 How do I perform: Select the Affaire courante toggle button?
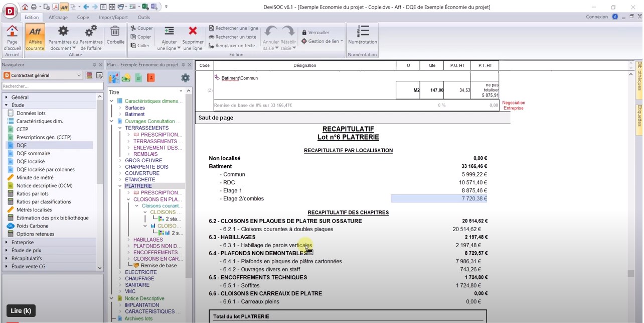(35, 36)
